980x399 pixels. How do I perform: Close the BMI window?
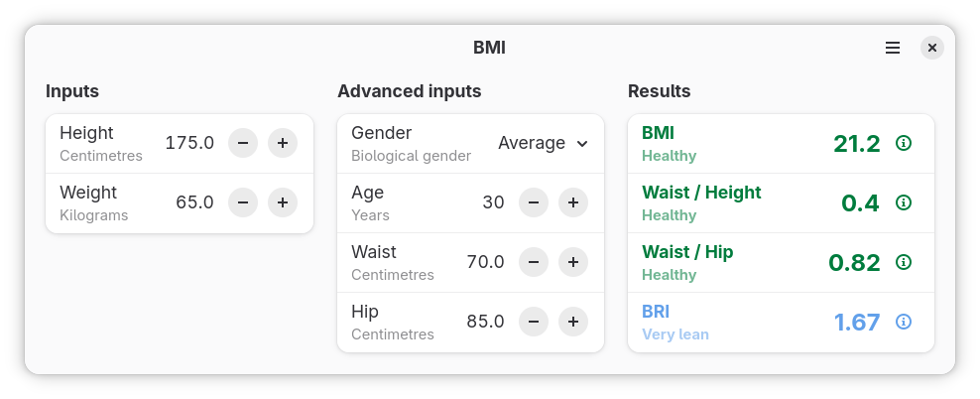point(931,49)
